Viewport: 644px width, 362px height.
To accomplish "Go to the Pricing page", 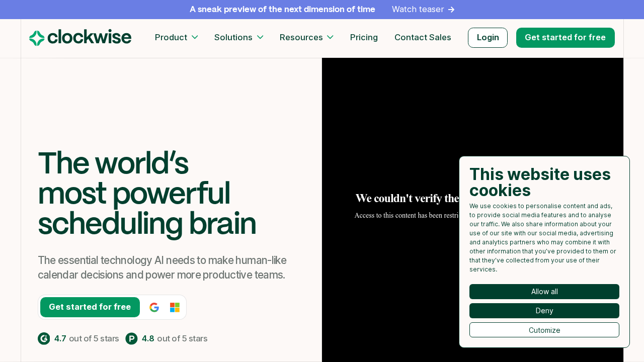I will coord(364,37).
